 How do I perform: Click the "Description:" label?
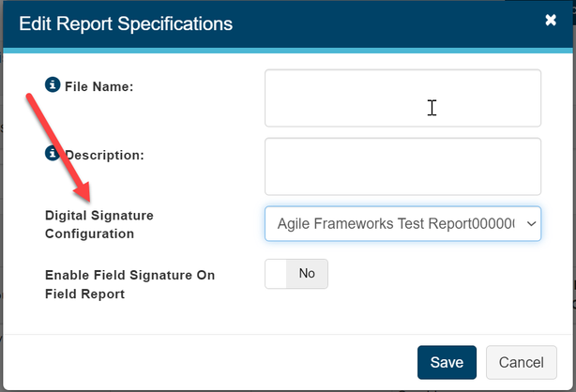tap(104, 155)
